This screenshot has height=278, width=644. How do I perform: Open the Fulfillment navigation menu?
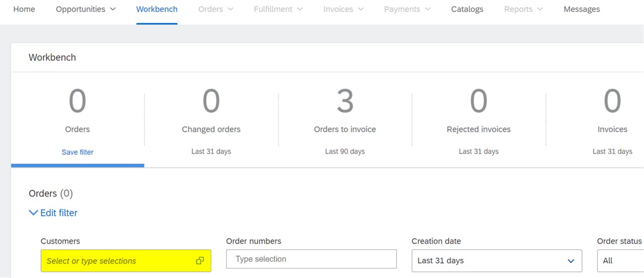pos(278,9)
